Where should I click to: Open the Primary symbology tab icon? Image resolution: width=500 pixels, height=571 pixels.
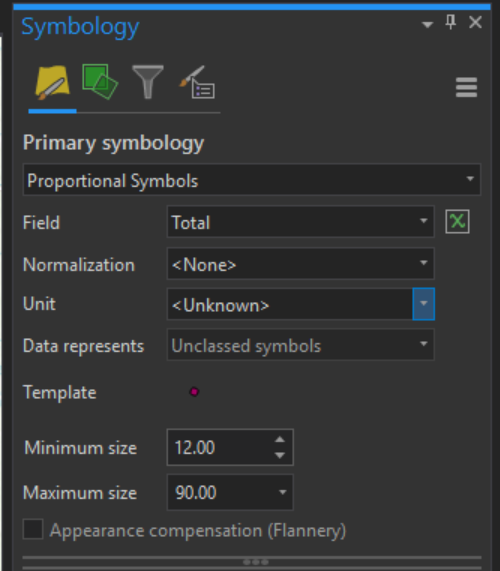[52, 83]
